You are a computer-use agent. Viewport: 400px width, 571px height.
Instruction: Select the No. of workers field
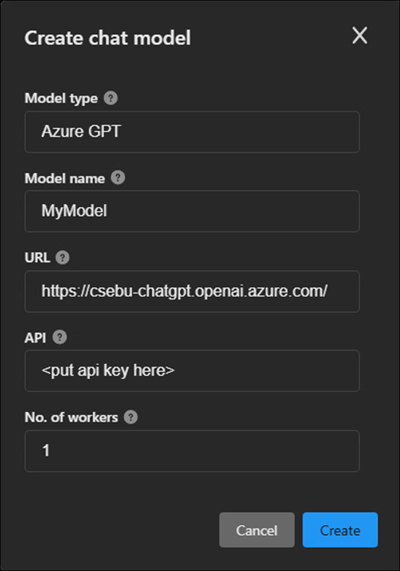point(192,451)
